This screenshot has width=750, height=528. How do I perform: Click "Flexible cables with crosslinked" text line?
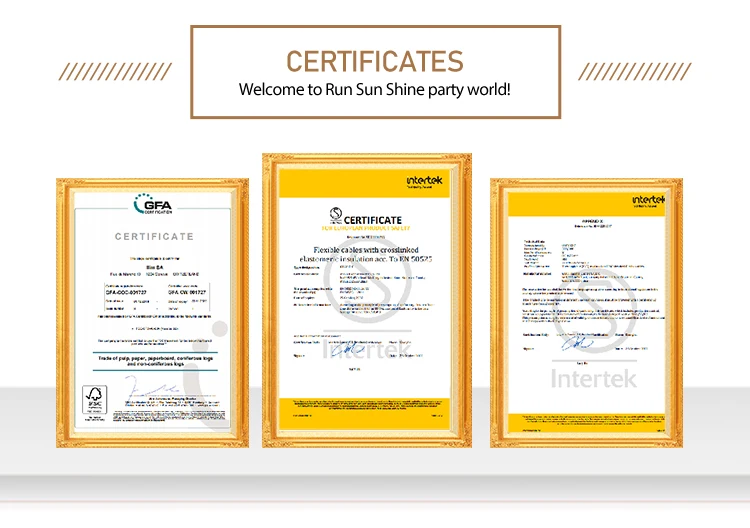(x=366, y=250)
